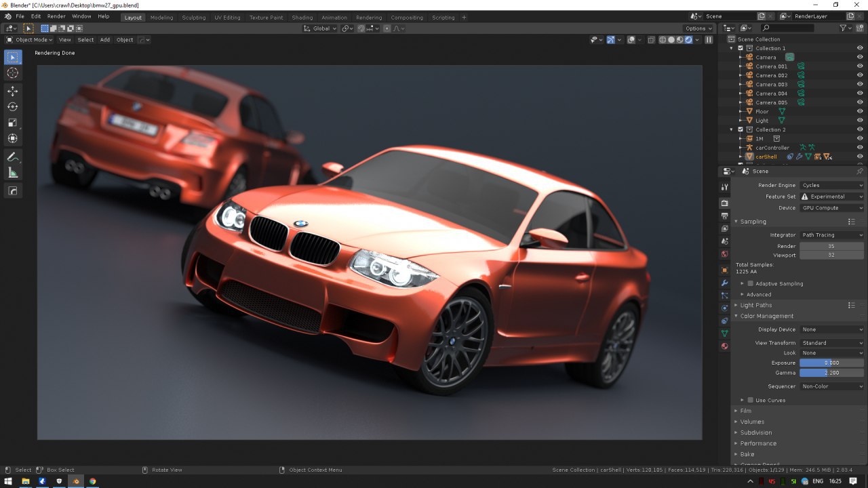Viewport: 868px width, 488px height.
Task: Switch to wireframe viewport shading
Action: tap(663, 40)
